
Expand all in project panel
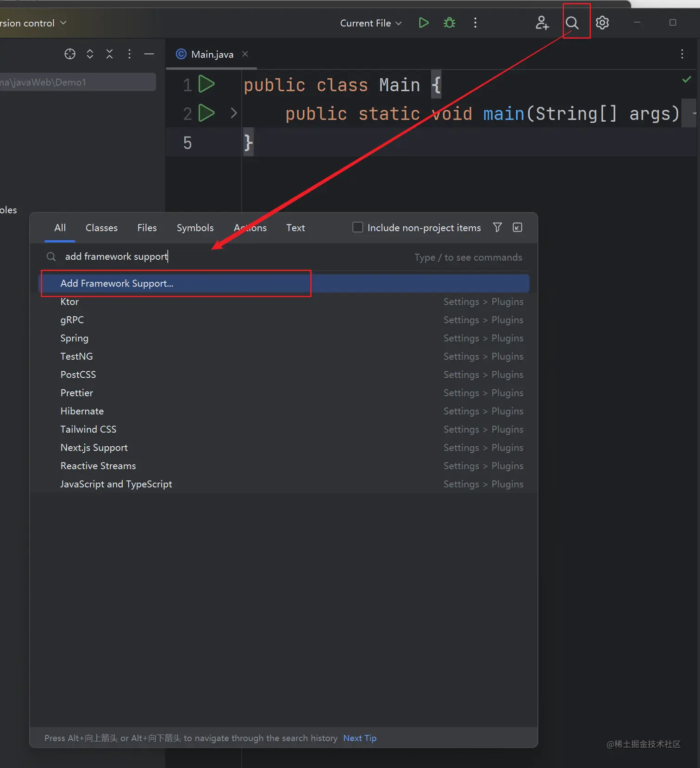tap(90, 54)
